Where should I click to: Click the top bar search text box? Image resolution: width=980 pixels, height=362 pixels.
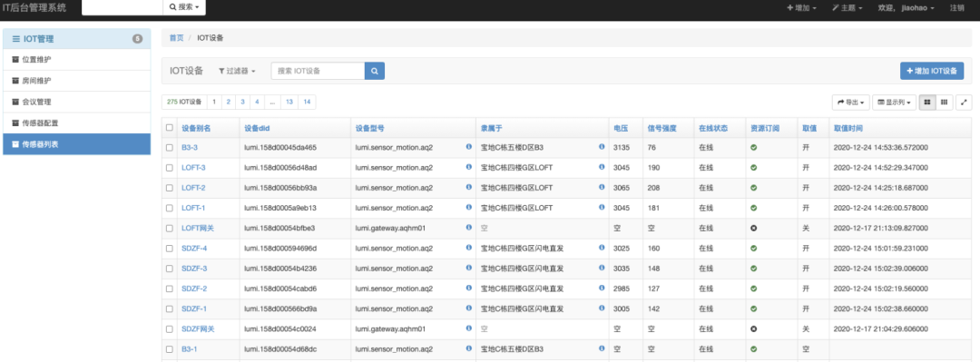122,7
